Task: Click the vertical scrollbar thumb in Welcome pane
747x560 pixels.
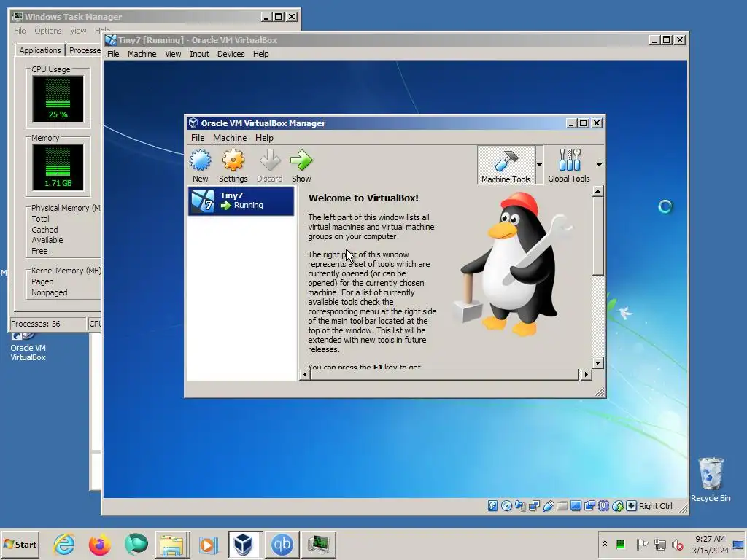Action: pos(598,236)
